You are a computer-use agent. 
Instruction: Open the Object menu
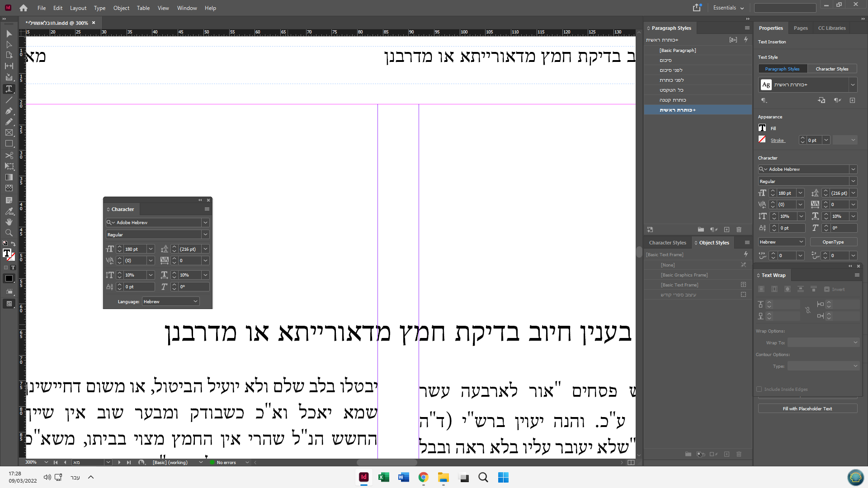[121, 8]
